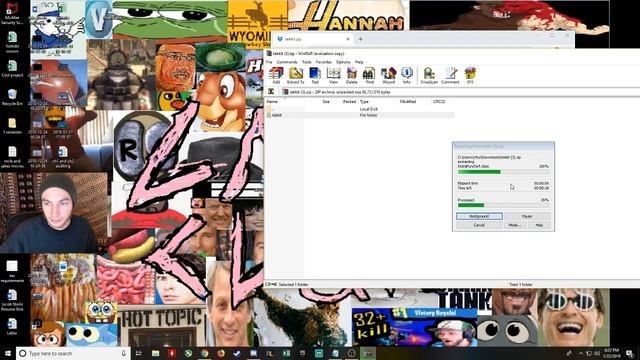Click the Background button in extraction dialog
Screen dimensions: 640x360
(x=479, y=216)
